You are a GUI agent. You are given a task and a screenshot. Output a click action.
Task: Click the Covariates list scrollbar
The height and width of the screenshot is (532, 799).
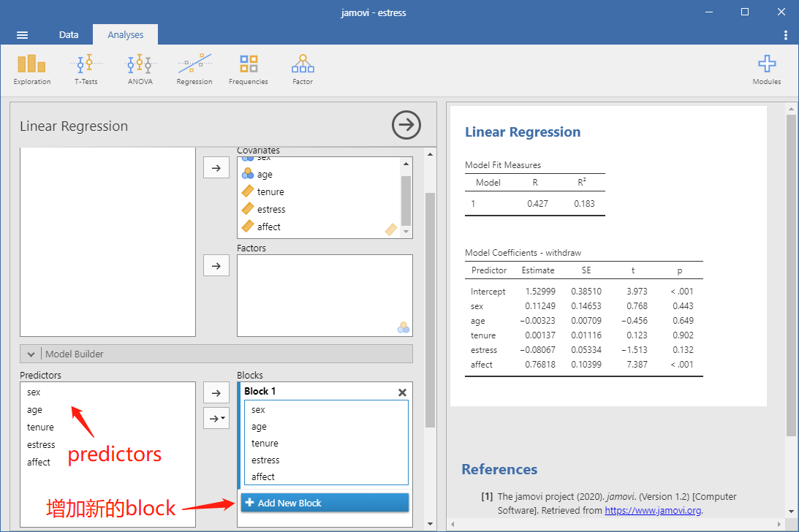pyautogui.click(x=406, y=198)
